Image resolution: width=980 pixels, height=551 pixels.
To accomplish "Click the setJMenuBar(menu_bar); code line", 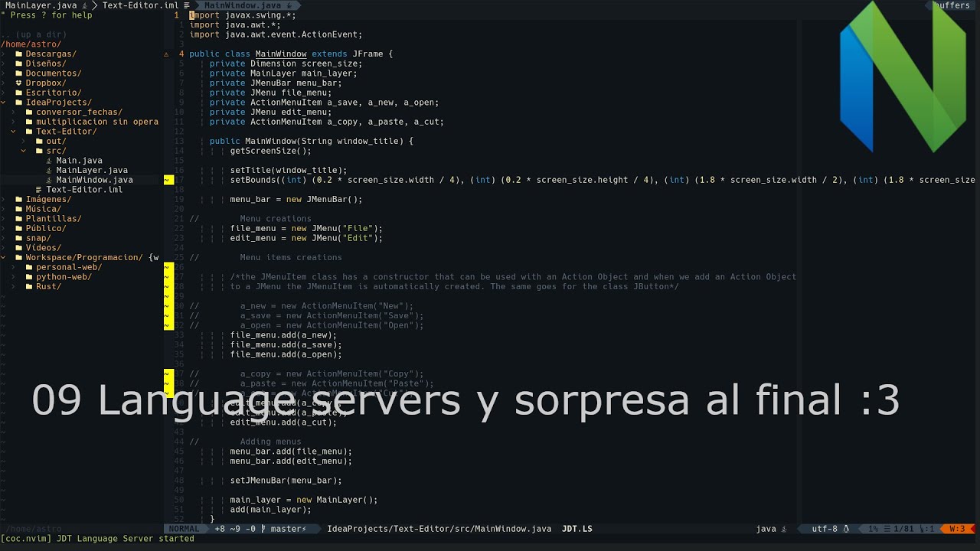I will coord(286,481).
